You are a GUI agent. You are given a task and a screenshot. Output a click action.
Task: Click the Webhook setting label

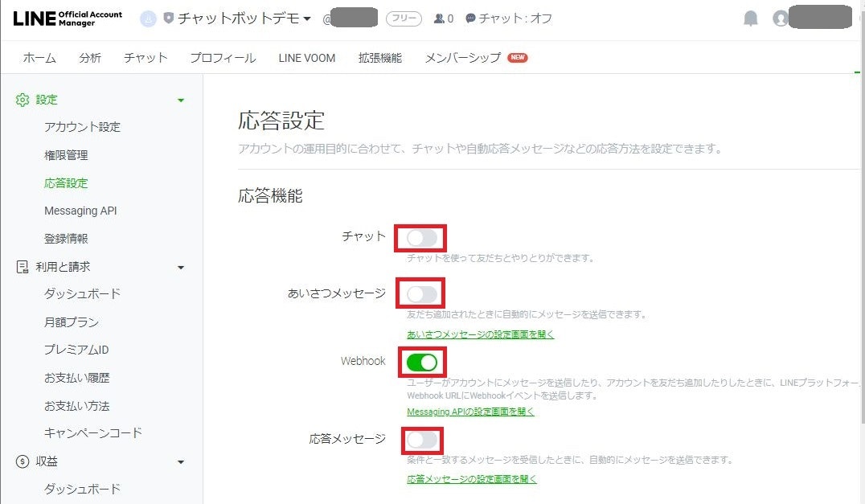point(363,361)
